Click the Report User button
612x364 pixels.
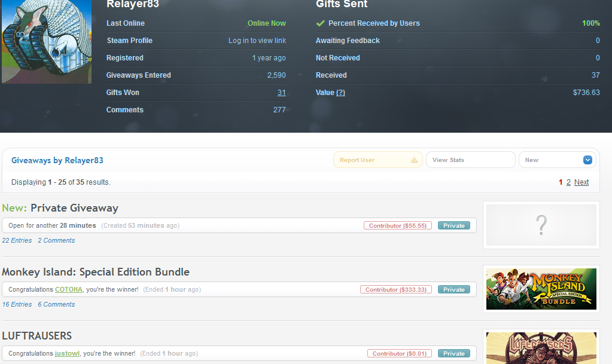tap(378, 160)
